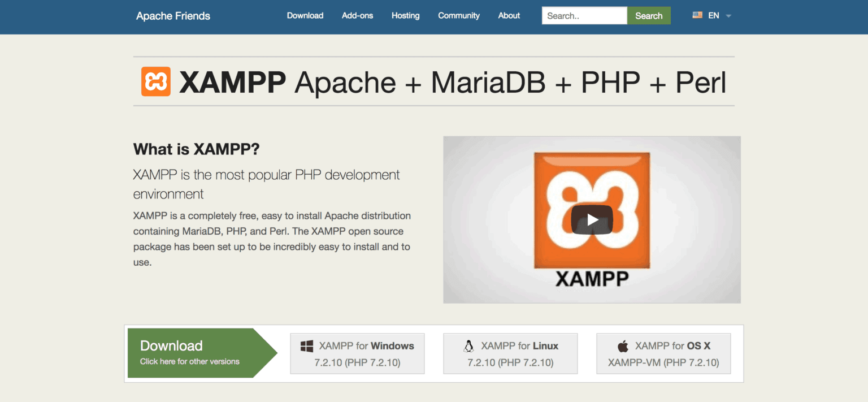Download XAMPP for Linux 7.2.10
The width and height of the screenshot is (868, 402).
(x=510, y=354)
